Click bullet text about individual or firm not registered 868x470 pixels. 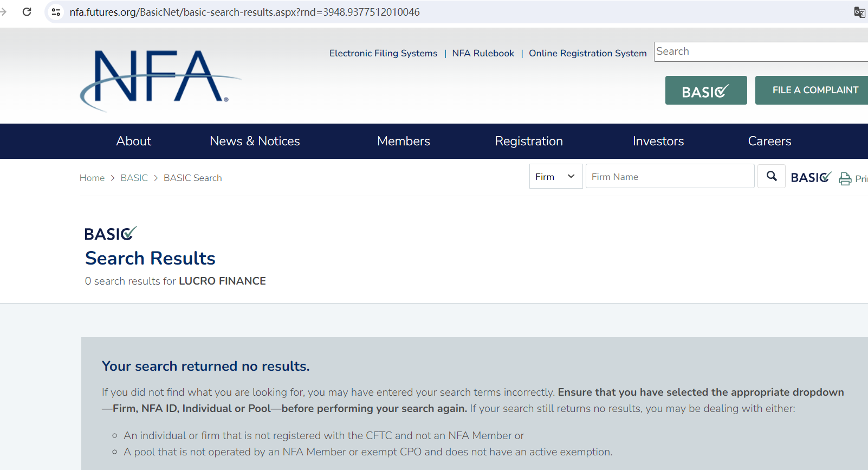[323, 435]
